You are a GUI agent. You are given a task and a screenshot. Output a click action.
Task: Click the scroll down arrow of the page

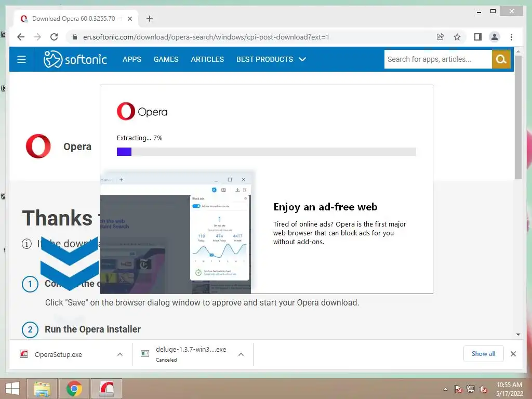click(x=518, y=335)
